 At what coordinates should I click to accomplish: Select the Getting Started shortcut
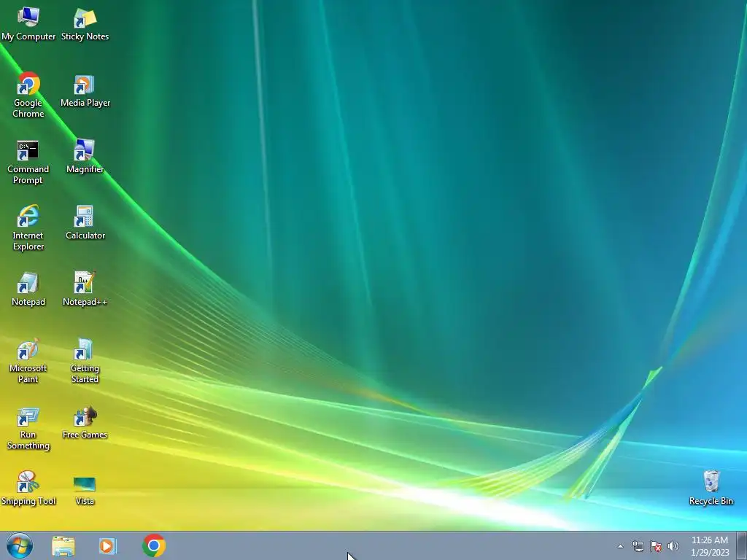pyautogui.click(x=85, y=361)
